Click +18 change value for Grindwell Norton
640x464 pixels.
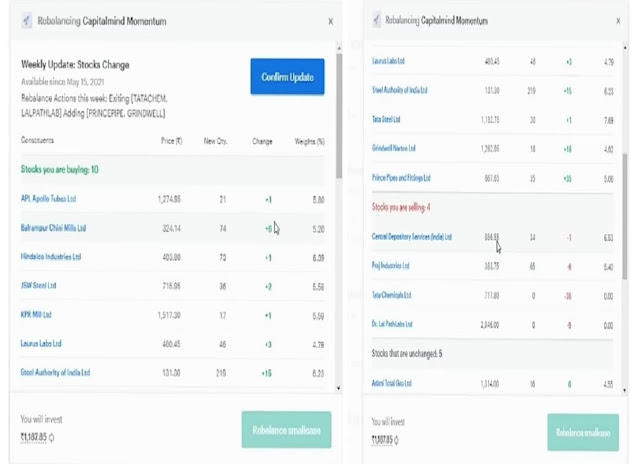pos(567,149)
